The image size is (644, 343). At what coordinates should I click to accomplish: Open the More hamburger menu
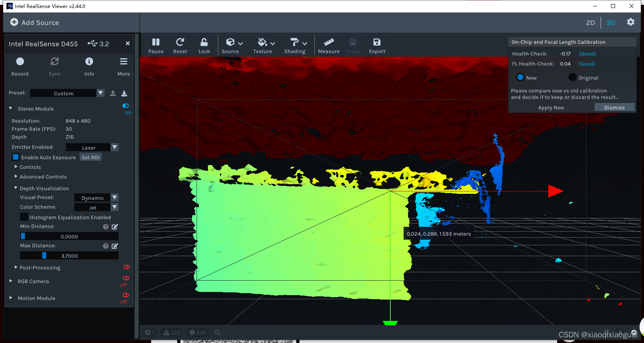click(124, 61)
